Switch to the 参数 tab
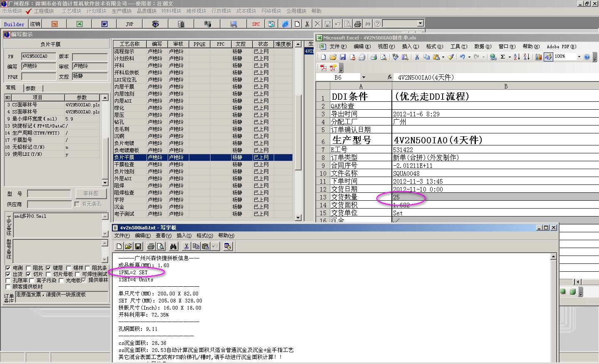599x364 pixels. pyautogui.click(x=31, y=88)
